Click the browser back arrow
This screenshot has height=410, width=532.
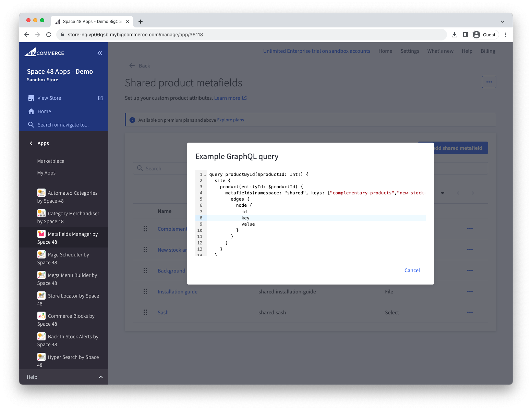(27, 35)
